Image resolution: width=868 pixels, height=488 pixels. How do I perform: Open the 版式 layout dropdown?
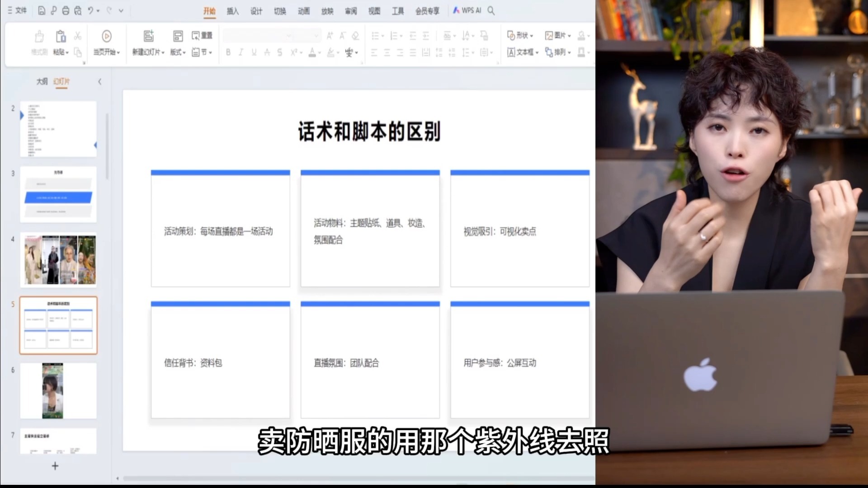177,52
